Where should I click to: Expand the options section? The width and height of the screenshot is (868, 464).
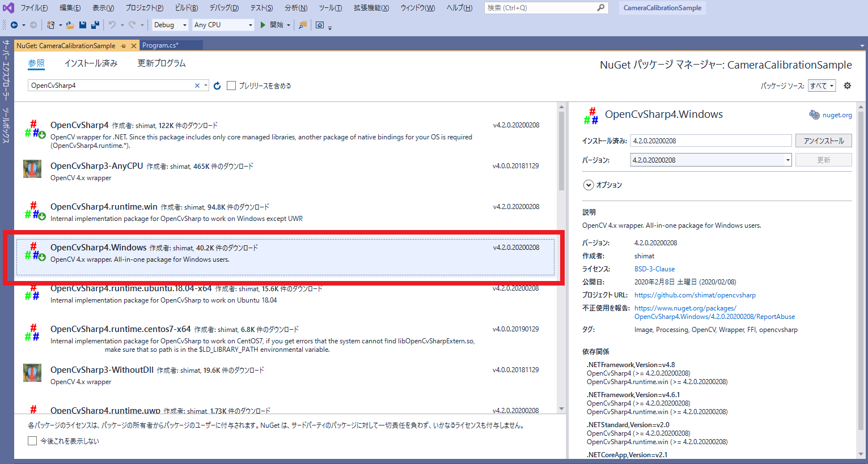588,185
